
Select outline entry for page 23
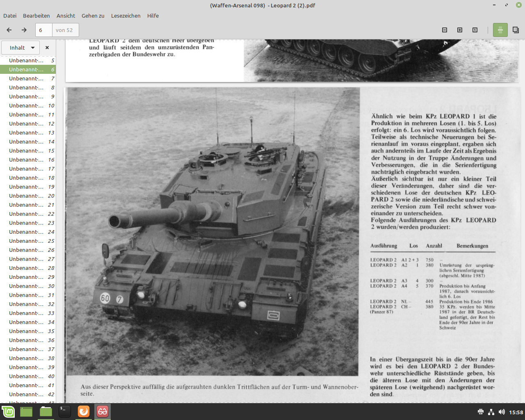(x=28, y=223)
